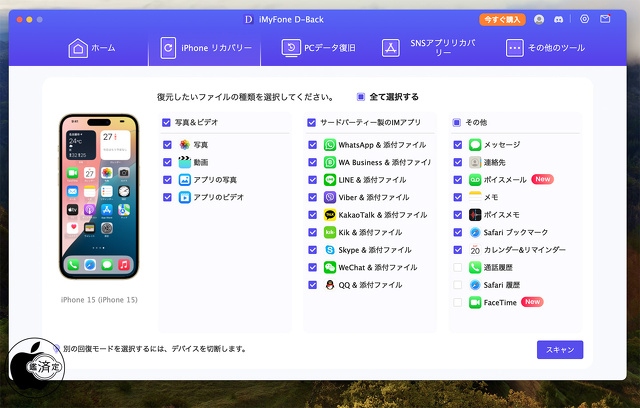Click the Kik icon
The width and height of the screenshot is (640, 408).
pyautogui.click(x=330, y=233)
